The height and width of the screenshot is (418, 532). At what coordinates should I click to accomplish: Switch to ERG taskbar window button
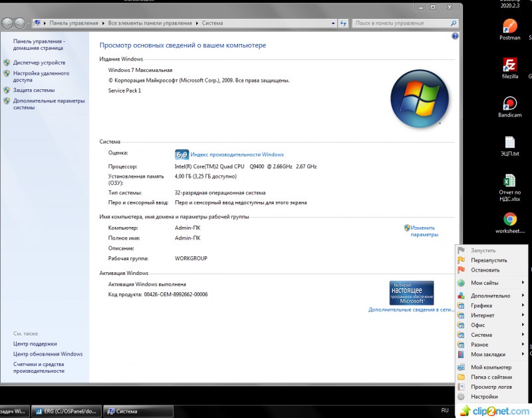(66, 411)
